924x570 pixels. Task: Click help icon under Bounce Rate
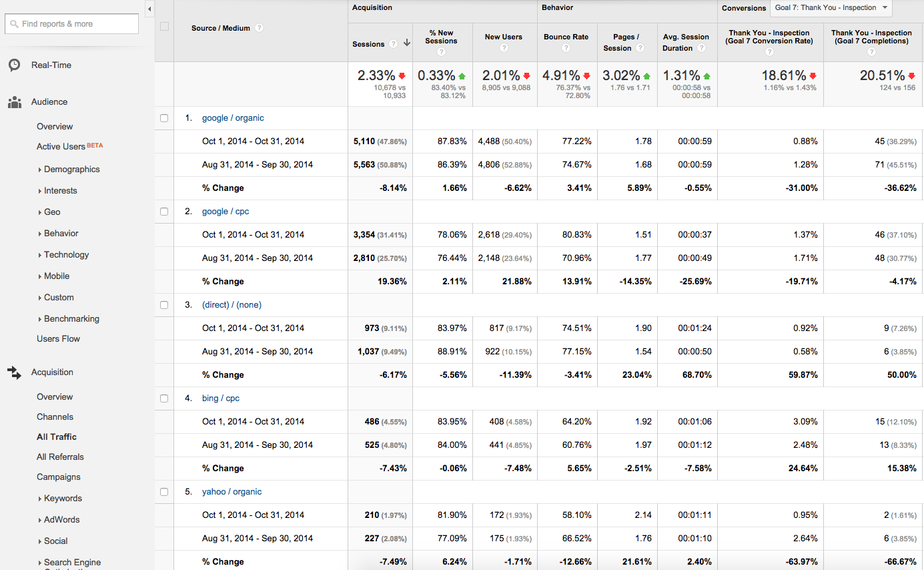point(566,48)
